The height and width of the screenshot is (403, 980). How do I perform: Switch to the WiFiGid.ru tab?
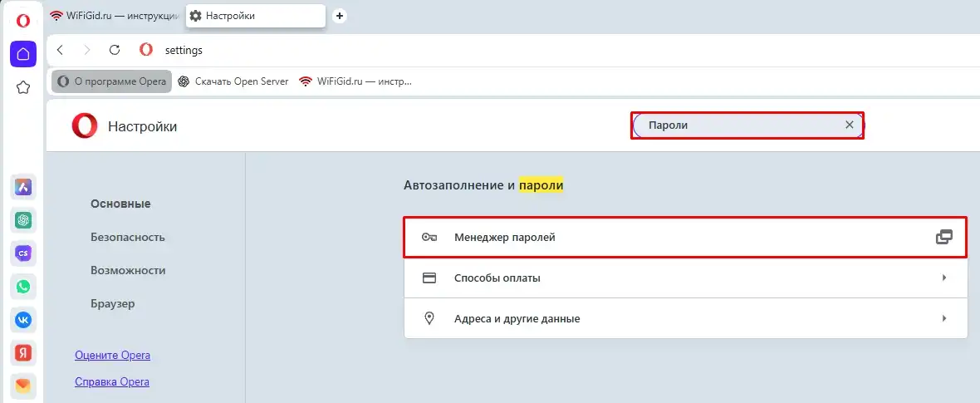tap(115, 16)
